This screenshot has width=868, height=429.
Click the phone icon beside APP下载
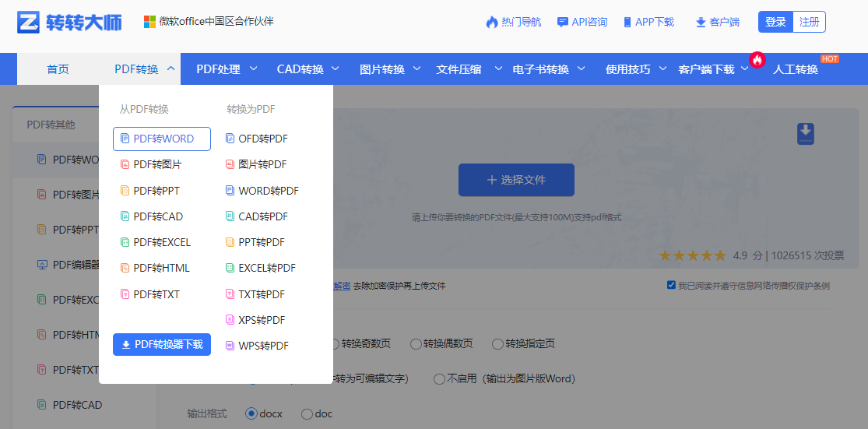627,22
